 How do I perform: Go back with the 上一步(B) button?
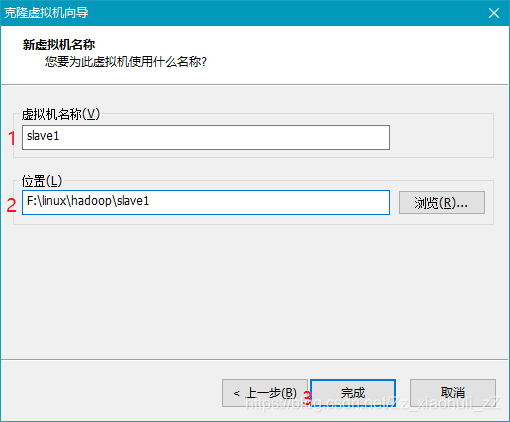tap(265, 393)
